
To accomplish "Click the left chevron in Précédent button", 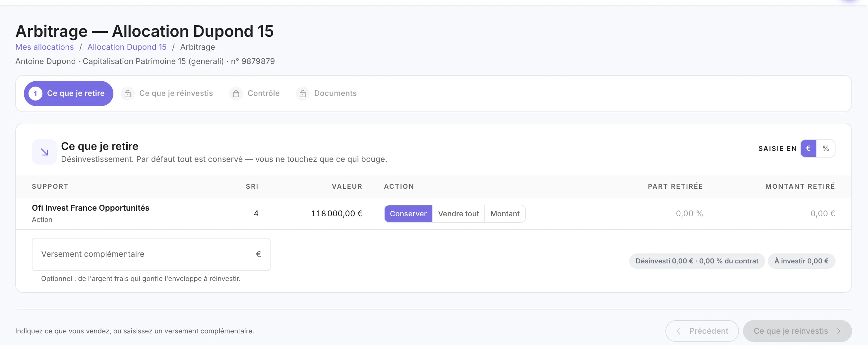I will click(679, 331).
